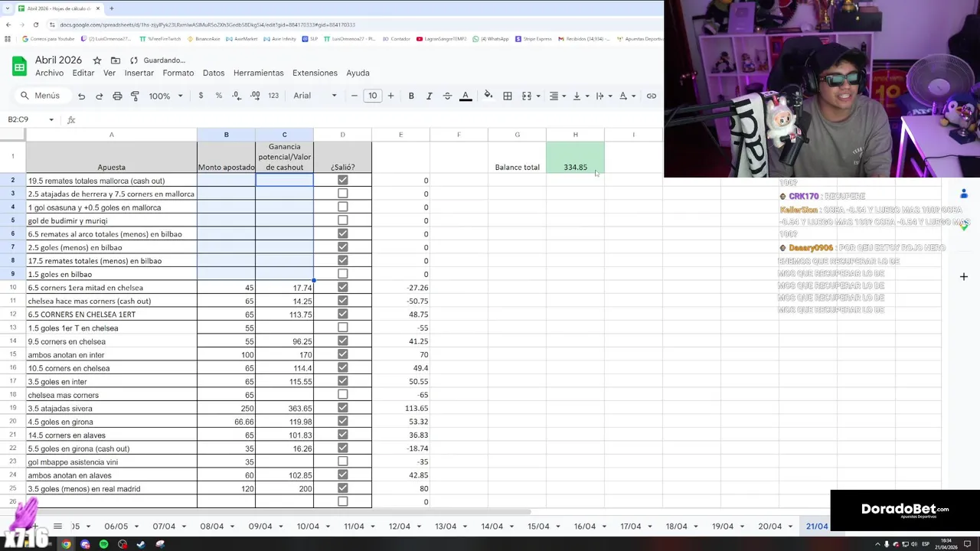Viewport: 980px width, 551px height.
Task: Toggle bold formatting
Action: [411, 96]
